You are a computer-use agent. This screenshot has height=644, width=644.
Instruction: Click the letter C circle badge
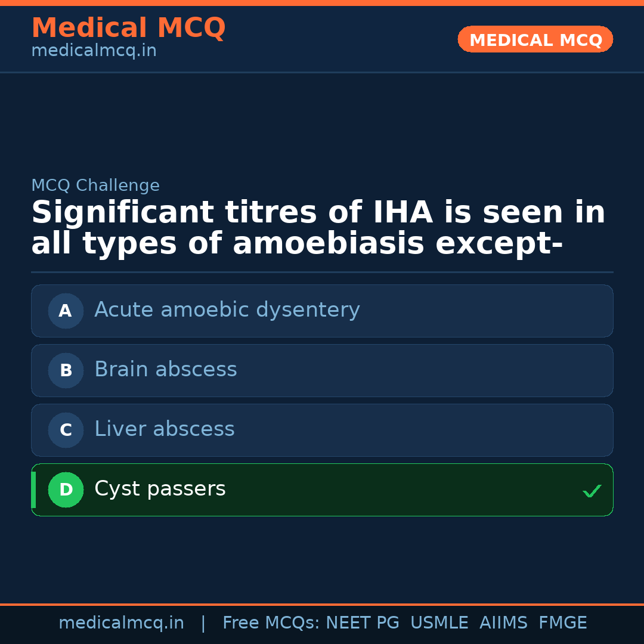pyautogui.click(x=66, y=430)
